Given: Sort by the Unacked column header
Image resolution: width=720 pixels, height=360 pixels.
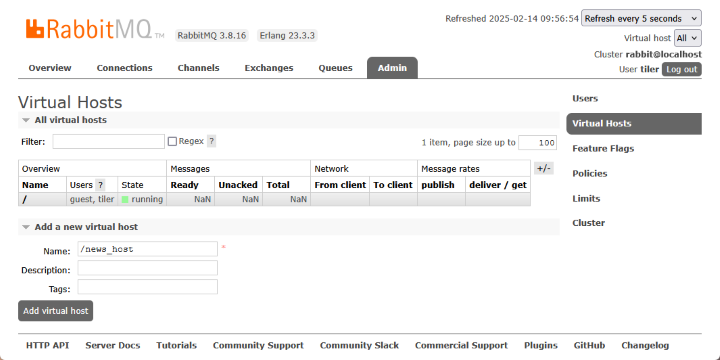Looking at the screenshot, I should (238, 185).
